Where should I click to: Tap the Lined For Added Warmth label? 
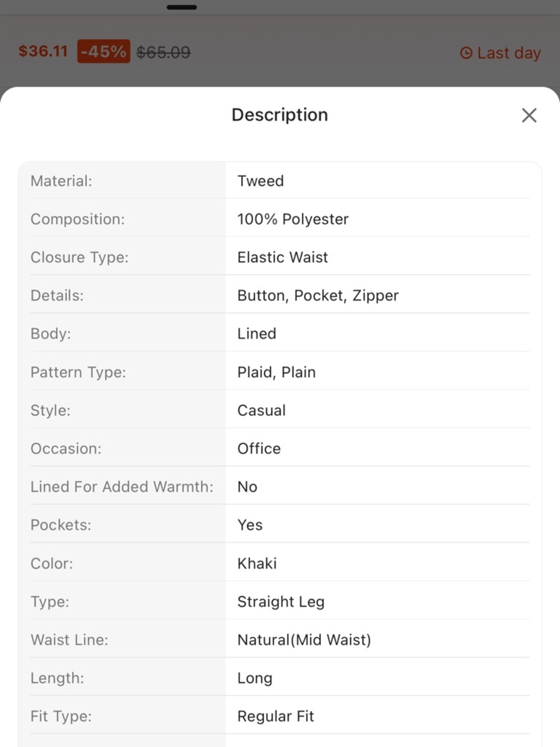122,486
